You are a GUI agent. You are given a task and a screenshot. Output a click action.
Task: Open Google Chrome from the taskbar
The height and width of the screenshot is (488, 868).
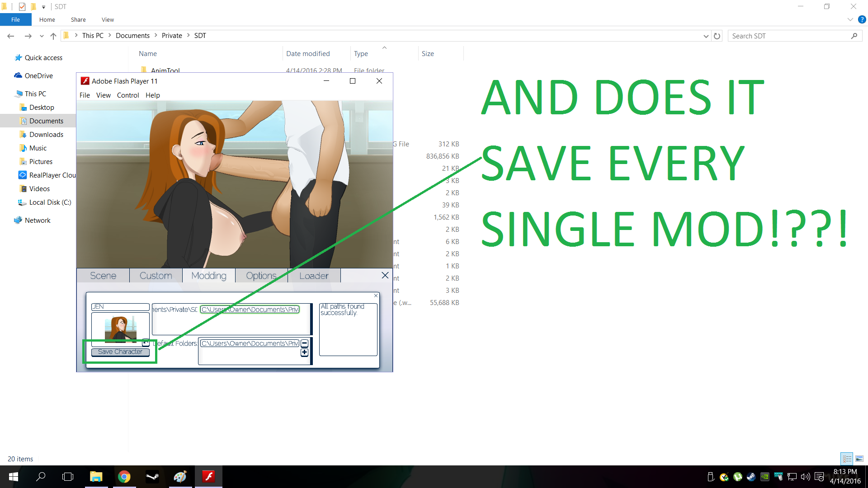tap(124, 477)
